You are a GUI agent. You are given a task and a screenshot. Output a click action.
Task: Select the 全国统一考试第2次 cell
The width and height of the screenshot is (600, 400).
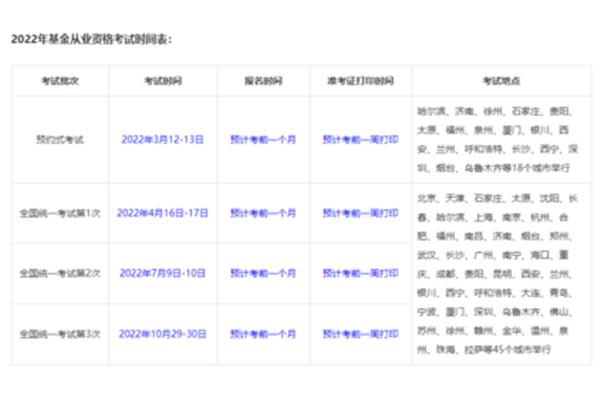point(60,273)
